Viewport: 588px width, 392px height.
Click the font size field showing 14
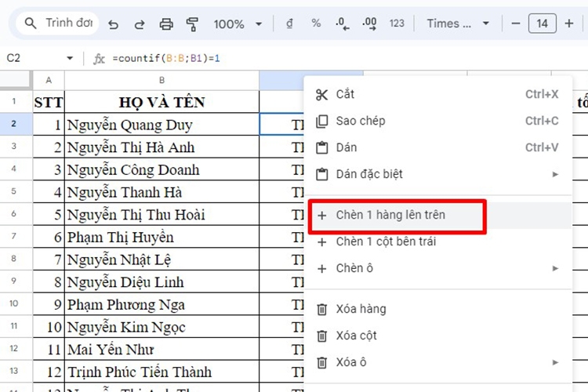543,24
